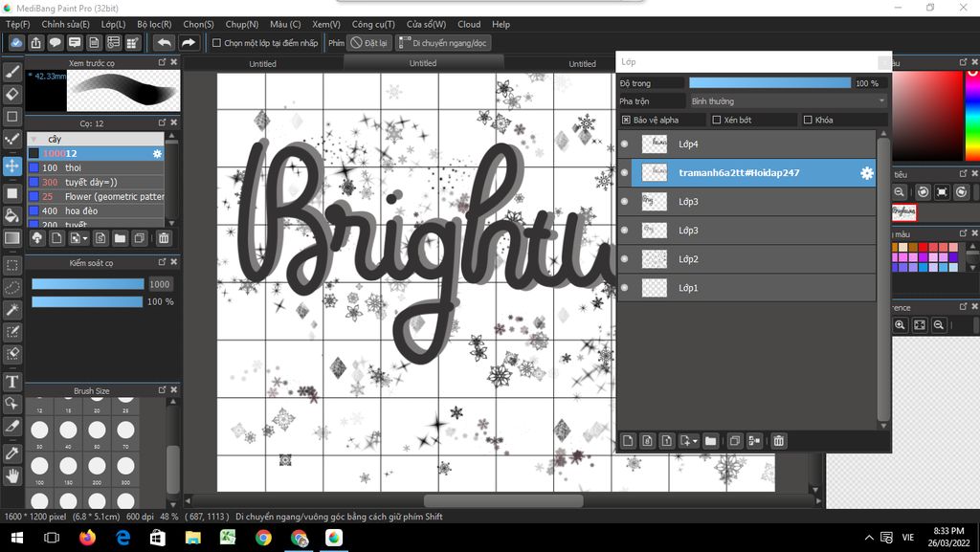
Task: Click the horizontal canvas scrollbar
Action: point(503,500)
